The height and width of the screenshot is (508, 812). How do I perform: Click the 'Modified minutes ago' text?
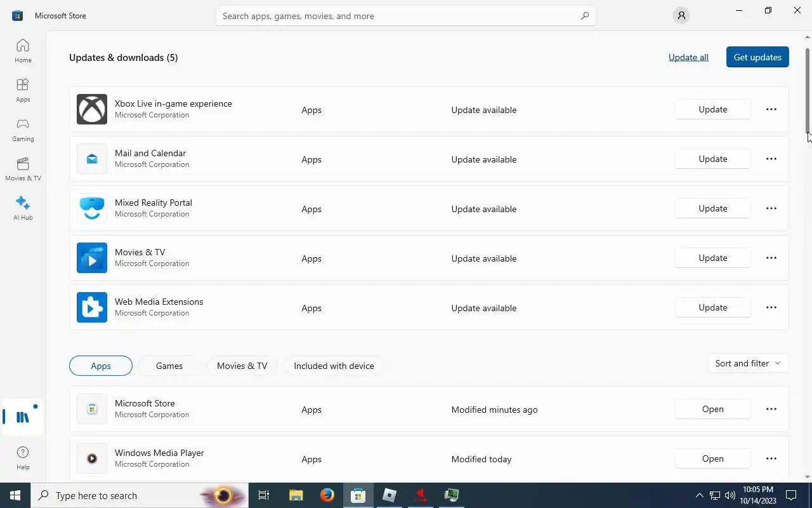(495, 410)
